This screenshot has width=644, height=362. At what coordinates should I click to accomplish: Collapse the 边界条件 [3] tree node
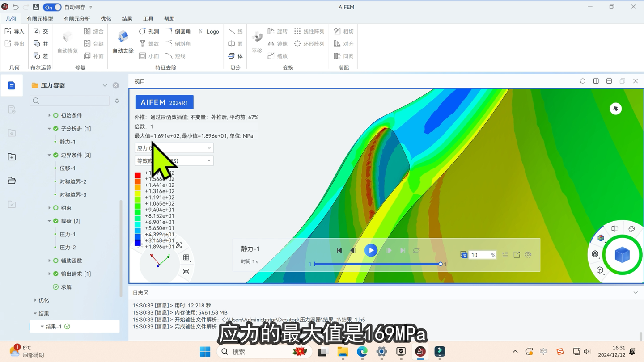(x=49, y=155)
